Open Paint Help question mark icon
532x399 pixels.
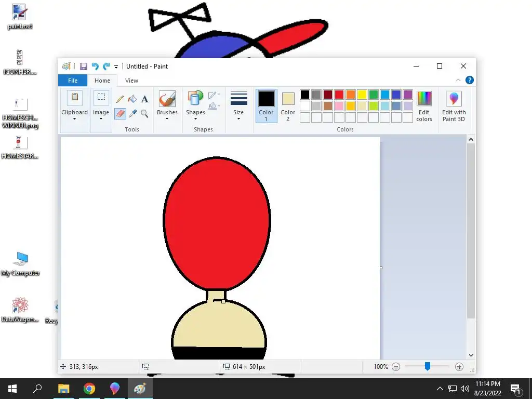pyautogui.click(x=470, y=80)
